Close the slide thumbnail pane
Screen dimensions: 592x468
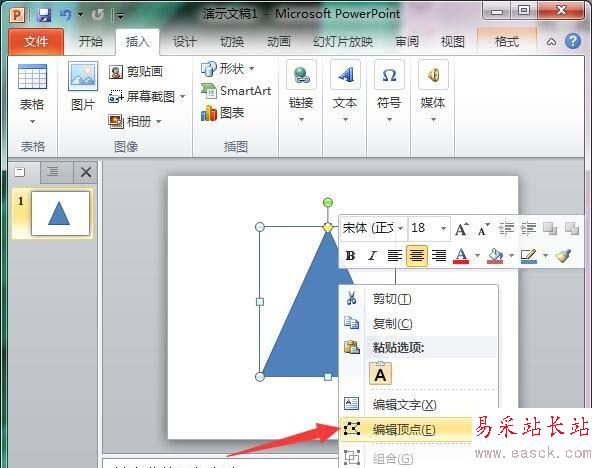[86, 172]
